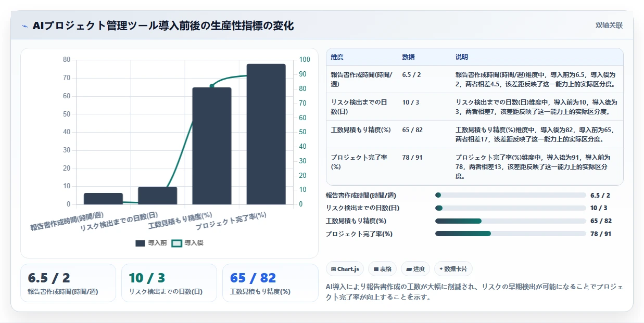
Task: Click the progress value label 78 / 91
Action: pyautogui.click(x=601, y=234)
